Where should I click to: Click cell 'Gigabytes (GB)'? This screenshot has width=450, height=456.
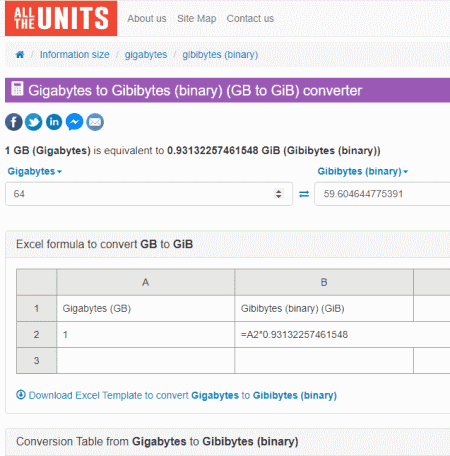146,308
